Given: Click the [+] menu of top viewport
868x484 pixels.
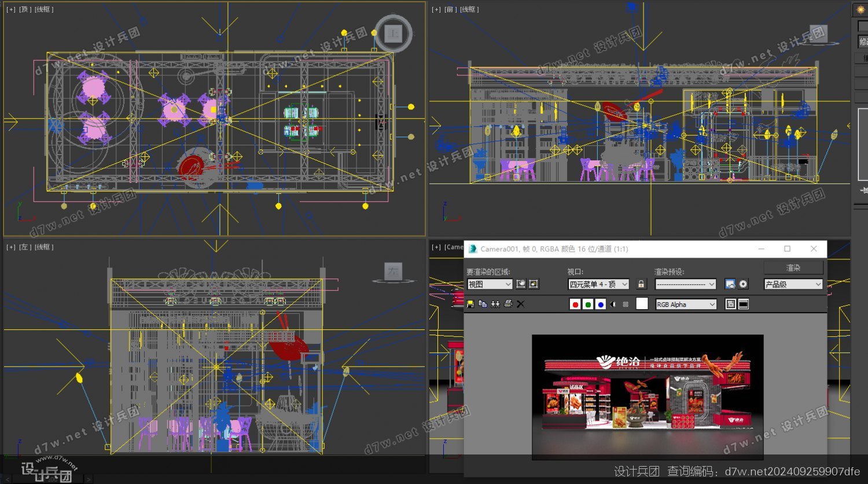Looking at the screenshot, I should (x=11, y=9).
